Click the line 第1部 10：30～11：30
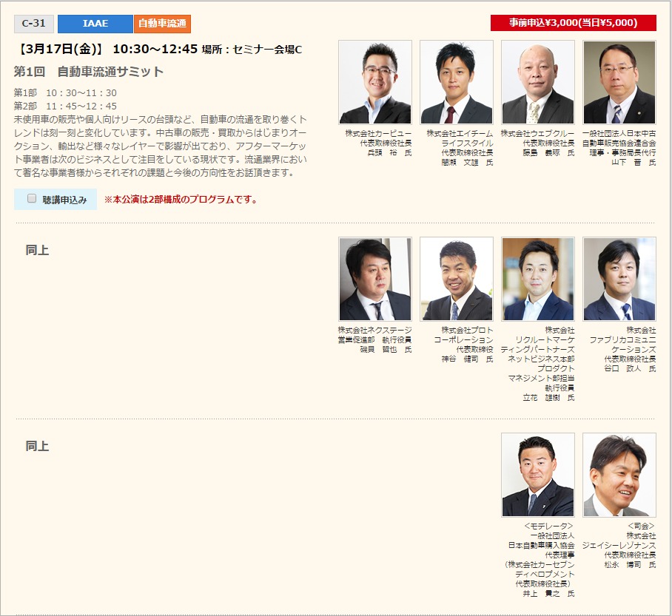672x616 pixels. [x=65, y=93]
